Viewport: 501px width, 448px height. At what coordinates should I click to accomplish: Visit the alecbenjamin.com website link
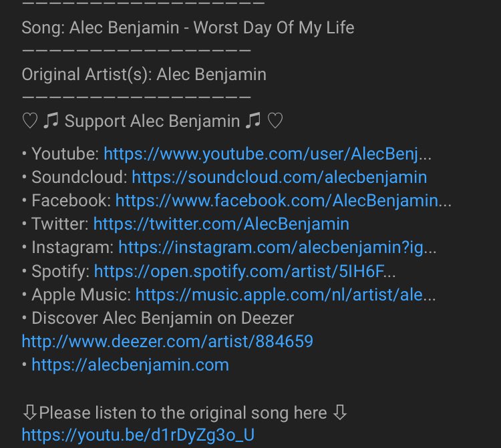click(x=130, y=365)
